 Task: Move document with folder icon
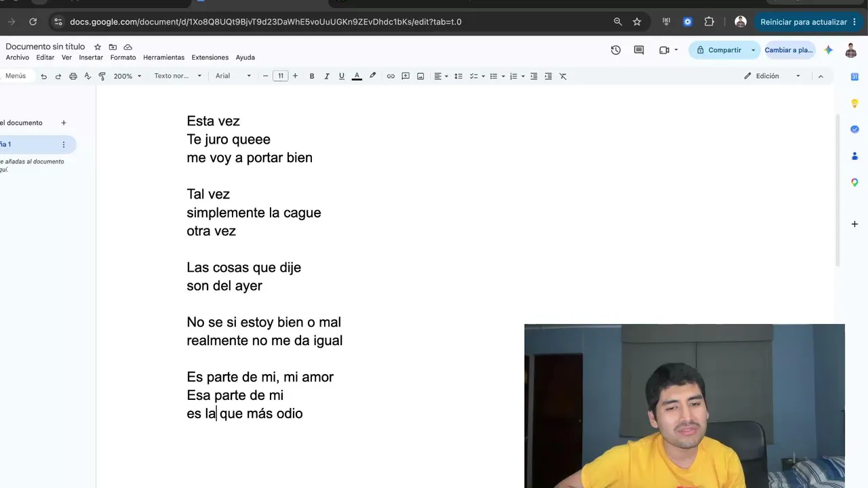pos(113,47)
